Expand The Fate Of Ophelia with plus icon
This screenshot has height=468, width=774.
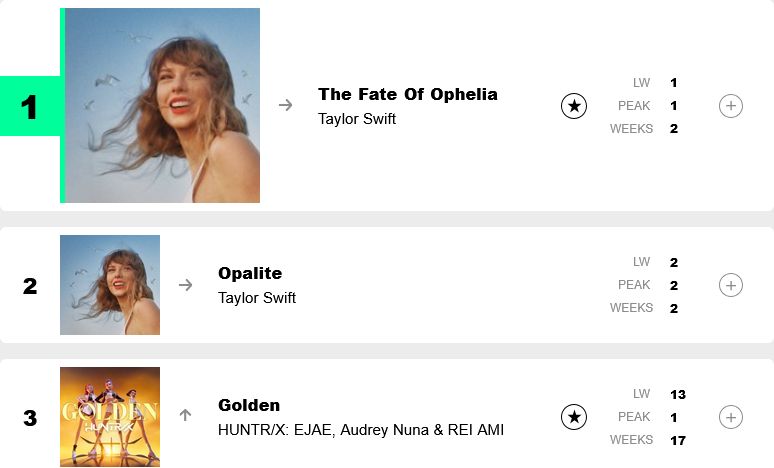[x=731, y=106]
